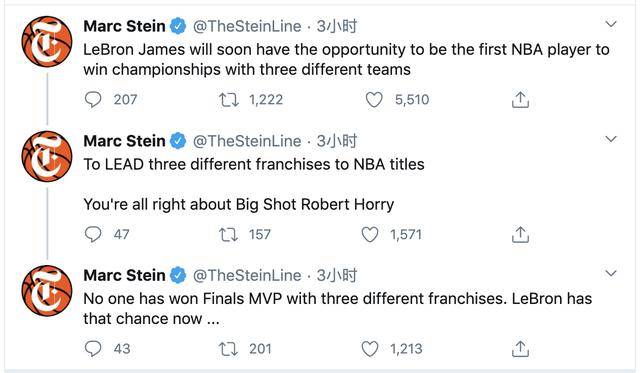Reply to the LeBron three teams tweet
This screenshot has height=373, width=640.
pos(93,100)
